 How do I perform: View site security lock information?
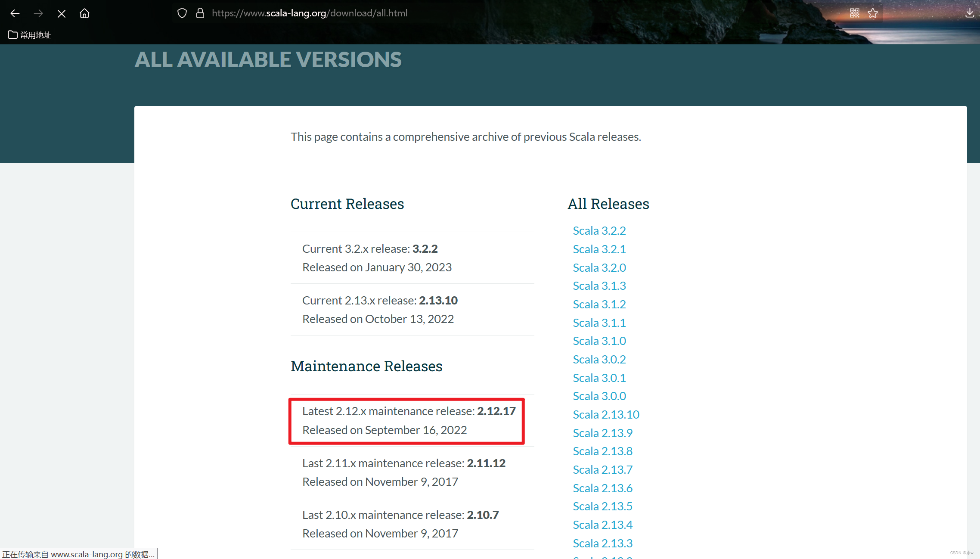(200, 13)
